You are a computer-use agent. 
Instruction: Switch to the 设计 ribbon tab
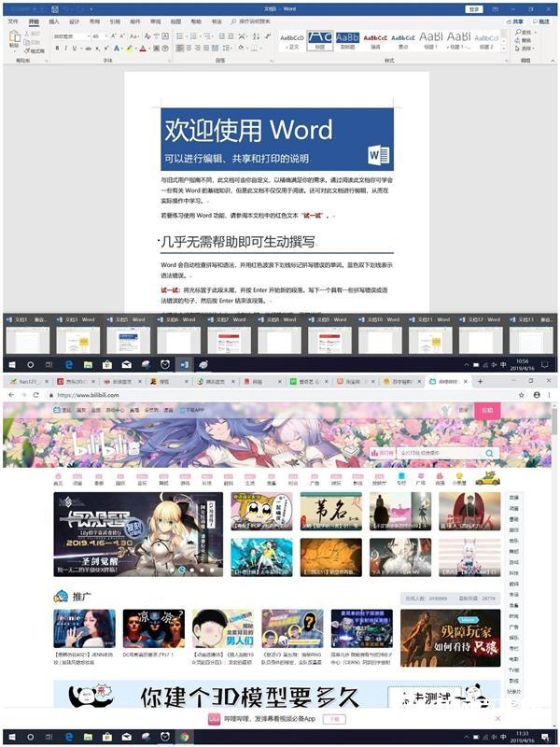(x=74, y=20)
